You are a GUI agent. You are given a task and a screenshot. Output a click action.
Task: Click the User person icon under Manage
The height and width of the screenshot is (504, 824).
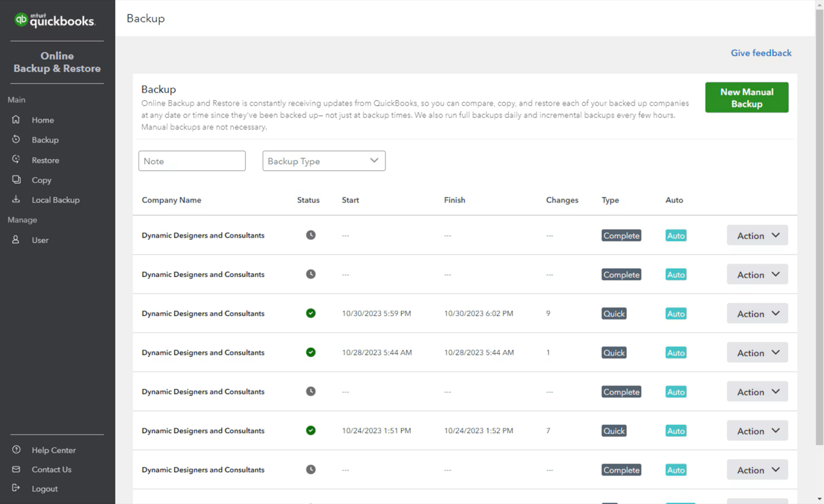point(16,240)
